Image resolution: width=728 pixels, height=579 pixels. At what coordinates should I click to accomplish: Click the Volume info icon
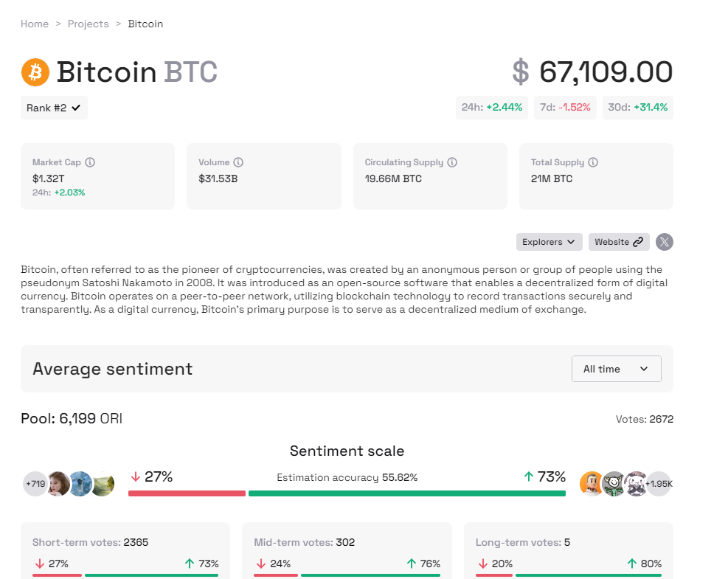238,162
